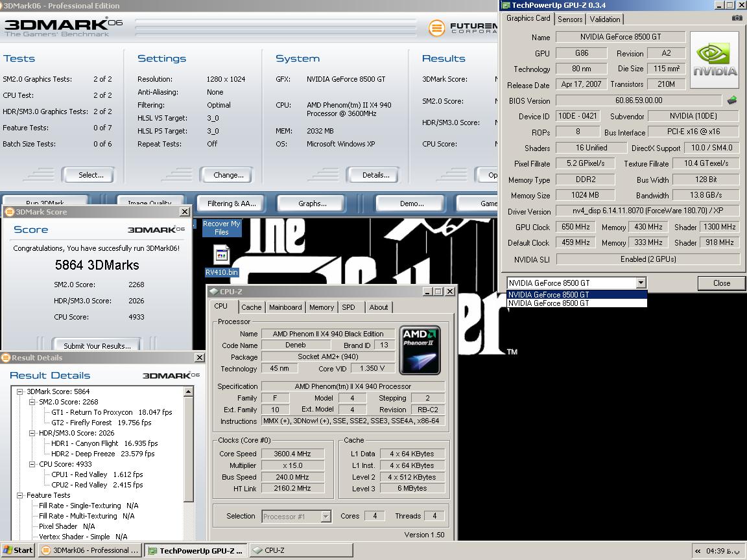Open the RV410.bin desktop file icon
This screenshot has width=747, height=560.
pos(222,261)
